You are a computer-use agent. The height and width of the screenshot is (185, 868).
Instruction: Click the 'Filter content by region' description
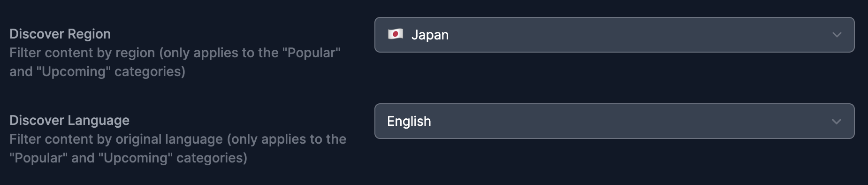pyautogui.click(x=175, y=62)
